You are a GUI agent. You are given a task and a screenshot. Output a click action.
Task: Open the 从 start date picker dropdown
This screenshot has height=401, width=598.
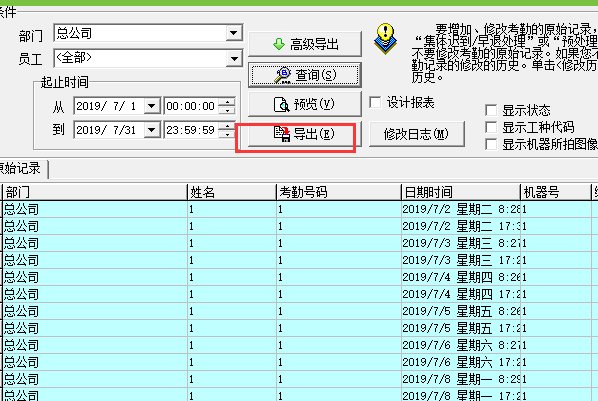[152, 106]
